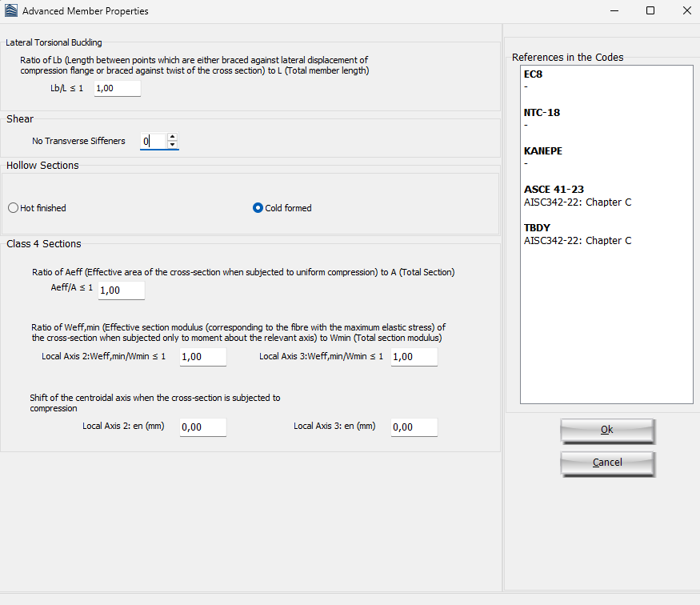Select the ASCE 41-23 reference heading
Screen dimensions: 700x605
pyautogui.click(x=554, y=190)
